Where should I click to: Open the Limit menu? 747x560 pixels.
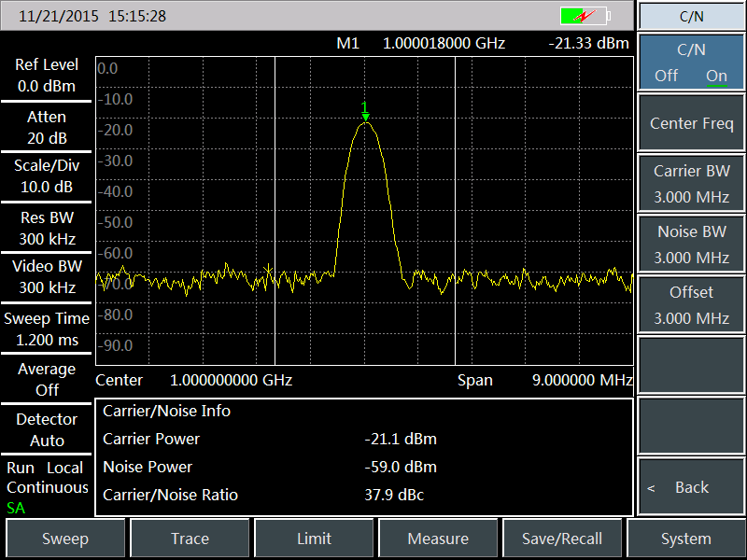click(314, 539)
